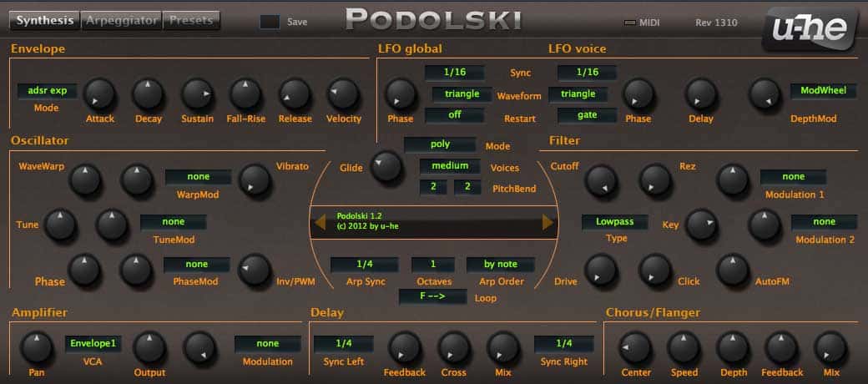Switch to the Arpeggiator tab

click(121, 20)
